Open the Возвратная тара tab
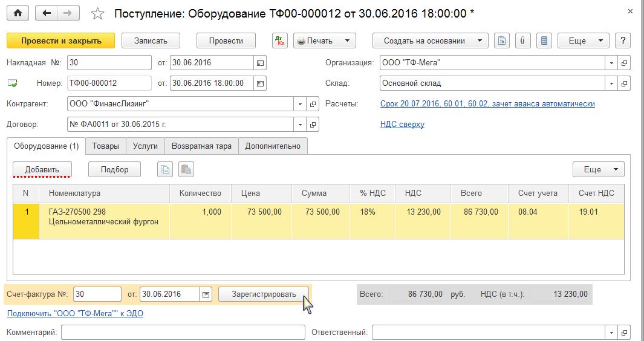Image resolution: width=644 pixels, height=341 pixels. click(x=201, y=146)
